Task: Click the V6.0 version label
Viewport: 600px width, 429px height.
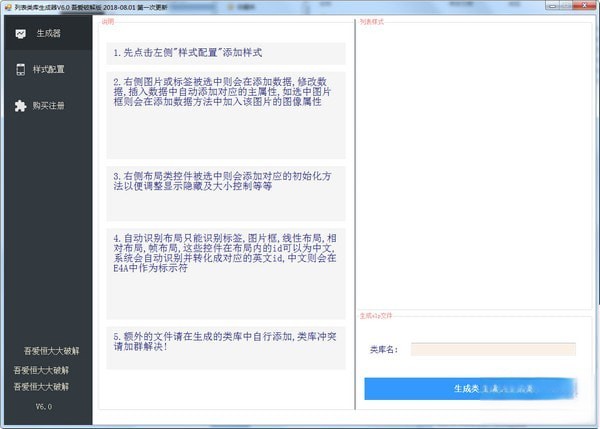Action: [44, 406]
